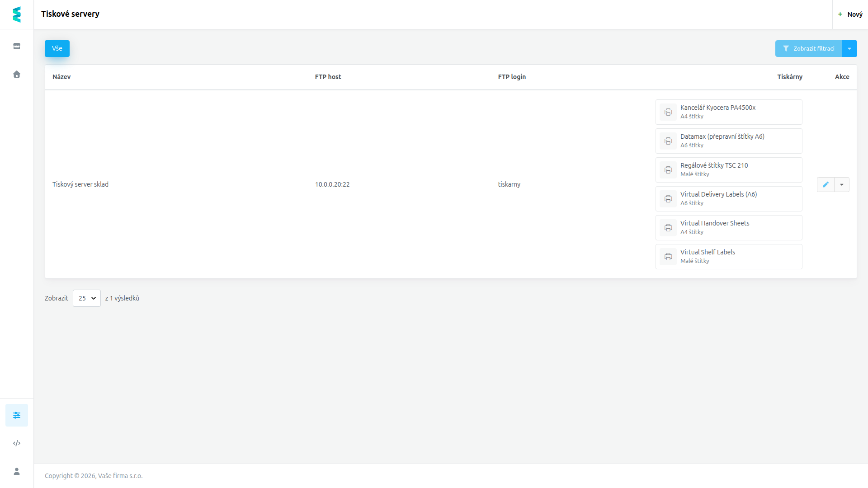Screen dimensions: 868x488
Task: Open Virtual Handover Sheets printer card
Action: point(729,228)
